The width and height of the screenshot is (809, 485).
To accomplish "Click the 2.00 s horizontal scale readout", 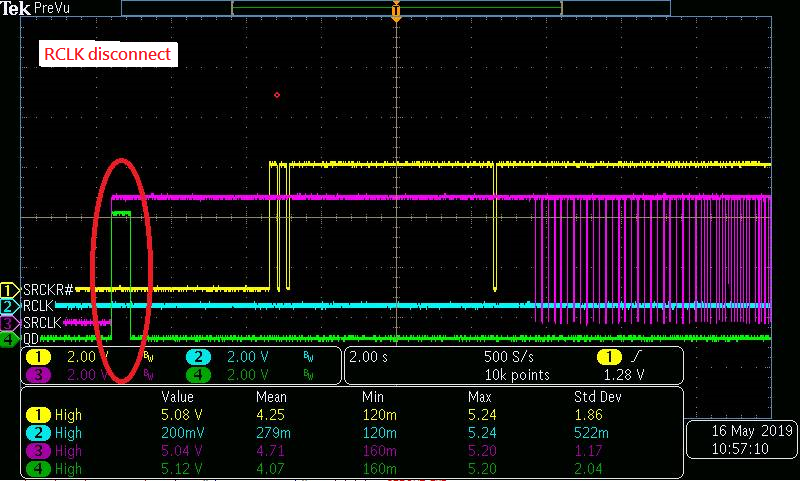I will tap(368, 357).
